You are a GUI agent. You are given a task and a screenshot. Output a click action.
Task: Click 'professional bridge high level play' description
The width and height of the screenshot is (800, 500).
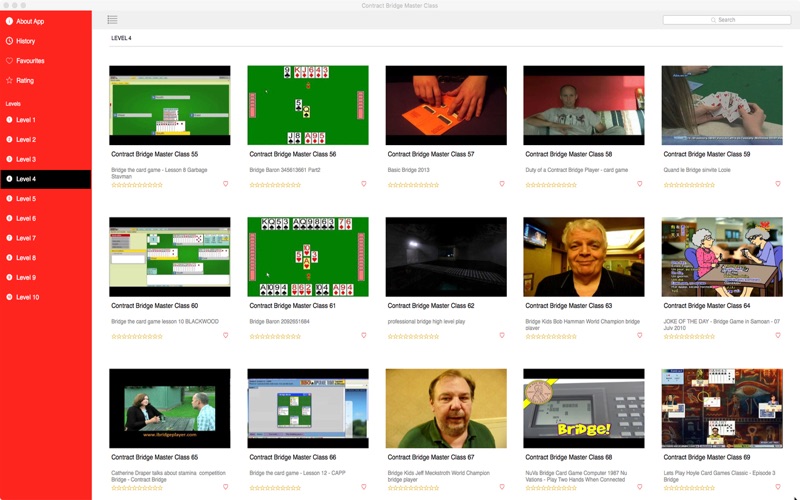click(427, 321)
